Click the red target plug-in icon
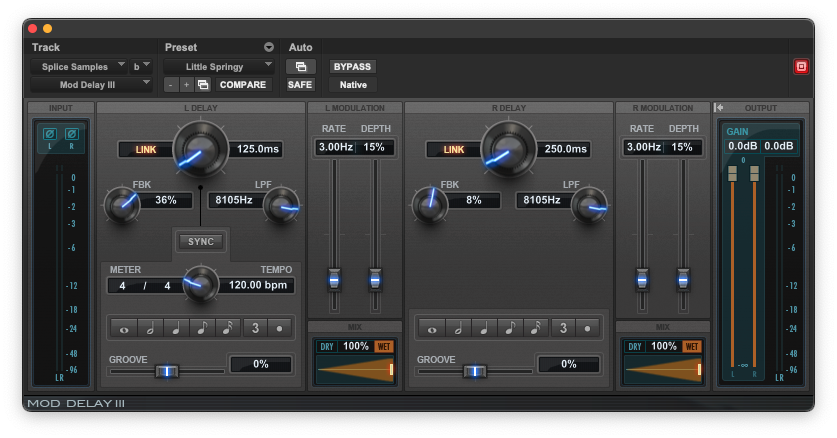Screen dimensions: 837x438 pos(801,66)
